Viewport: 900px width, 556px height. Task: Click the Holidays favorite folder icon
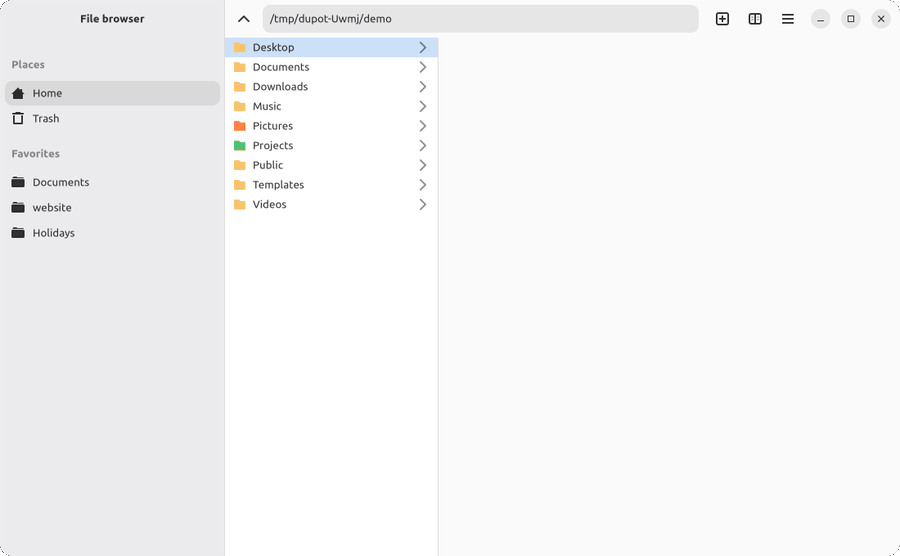[x=18, y=232]
